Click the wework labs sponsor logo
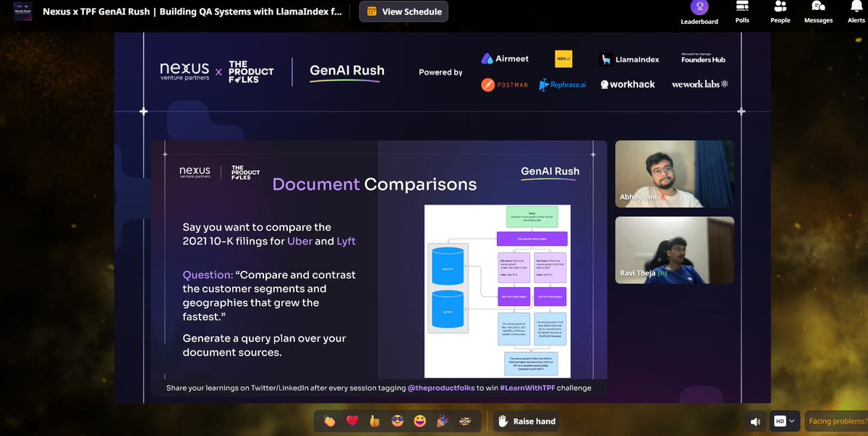This screenshot has height=436, width=868. point(699,85)
